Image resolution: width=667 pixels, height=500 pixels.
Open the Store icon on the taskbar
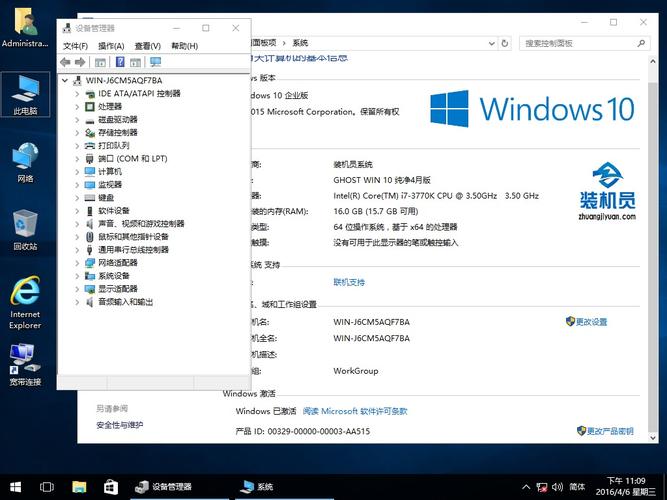click(111, 487)
